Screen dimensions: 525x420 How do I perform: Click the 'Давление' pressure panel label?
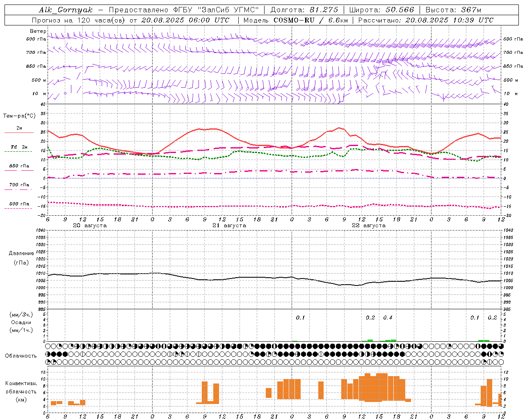tap(21, 253)
